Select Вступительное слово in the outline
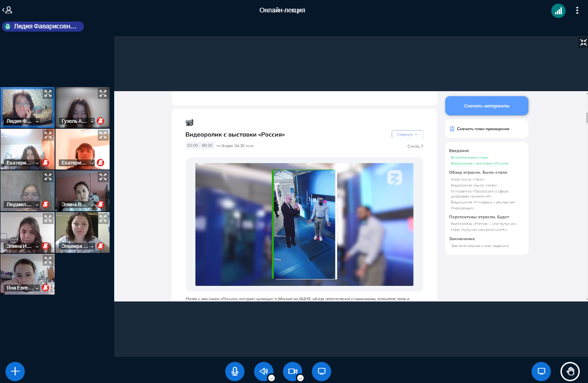The image size is (588, 383). pos(469,157)
